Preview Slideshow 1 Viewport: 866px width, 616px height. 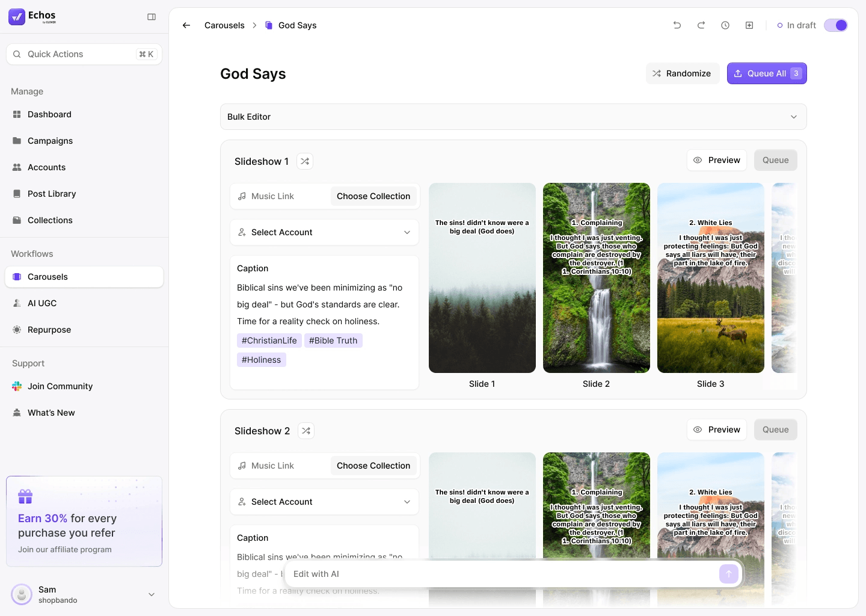(x=717, y=160)
